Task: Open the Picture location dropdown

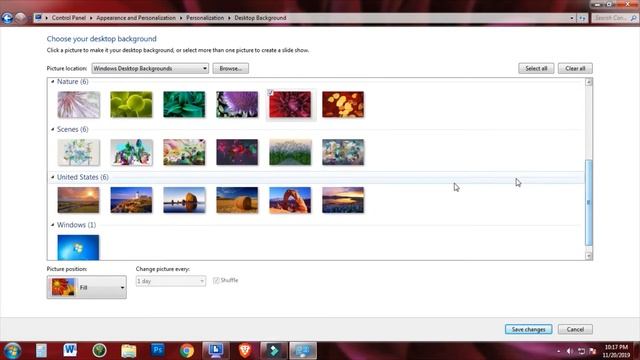Action: (x=150, y=68)
